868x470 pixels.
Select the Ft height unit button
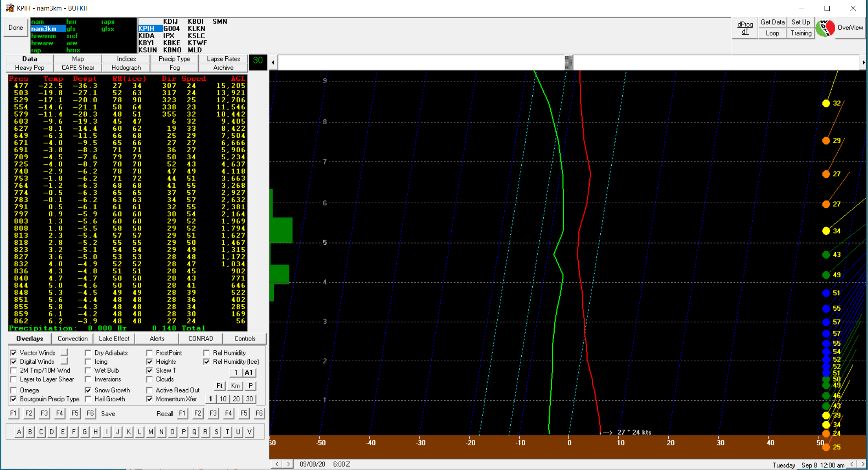[x=220, y=386]
